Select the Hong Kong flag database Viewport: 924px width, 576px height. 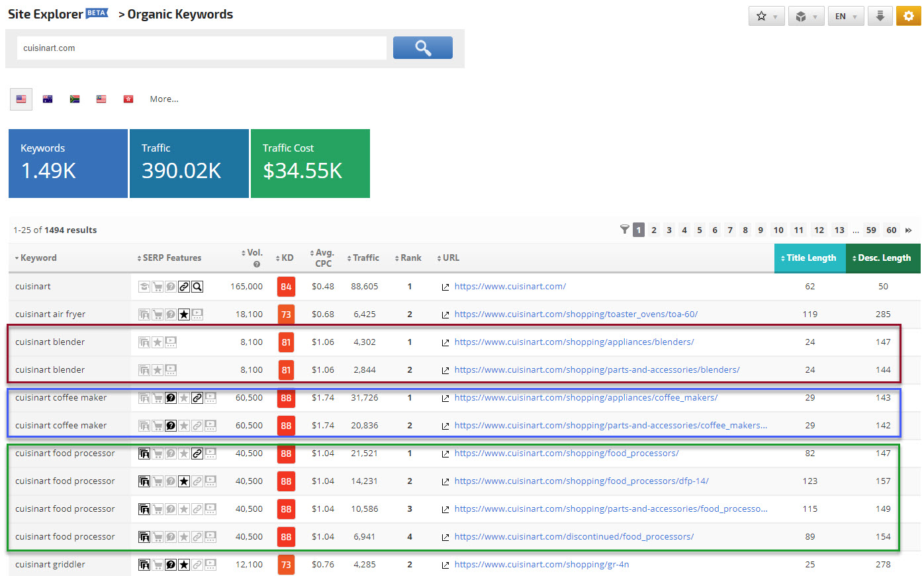[x=128, y=99]
